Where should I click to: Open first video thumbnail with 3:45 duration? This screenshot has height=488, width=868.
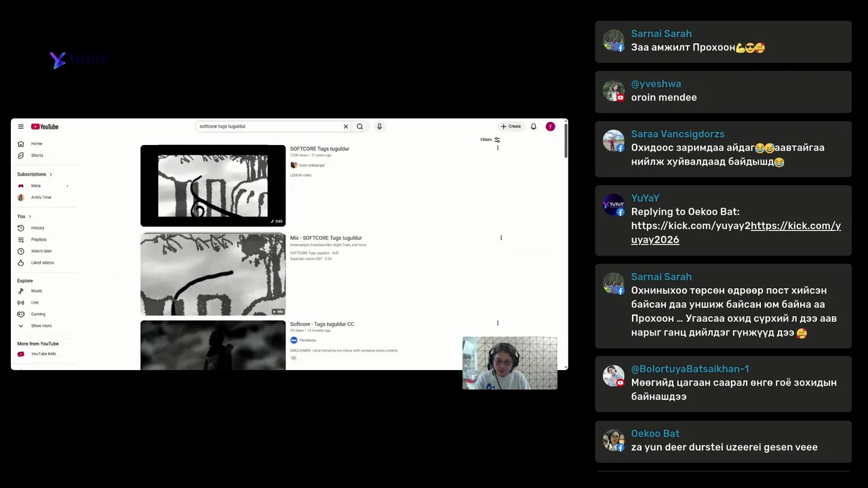coord(213,186)
